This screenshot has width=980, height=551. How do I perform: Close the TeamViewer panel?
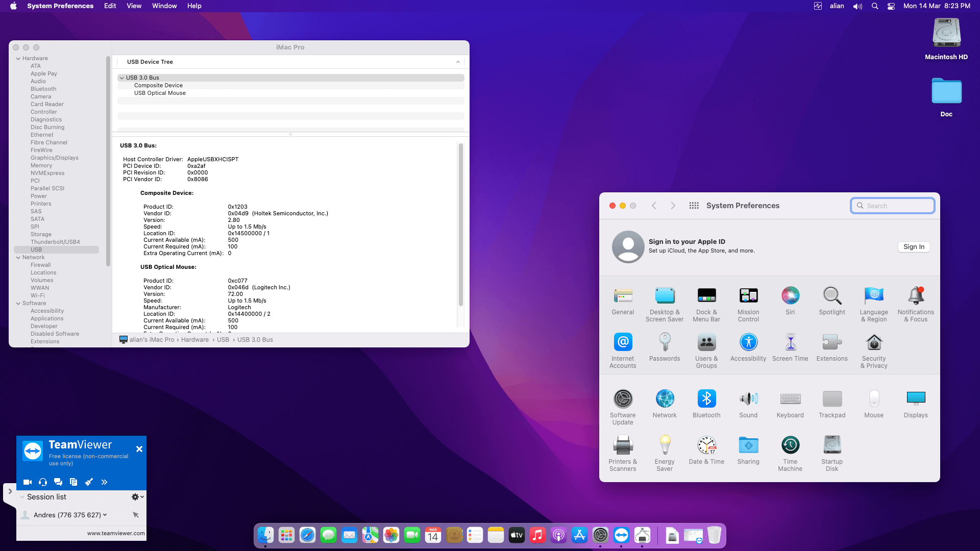(139, 449)
